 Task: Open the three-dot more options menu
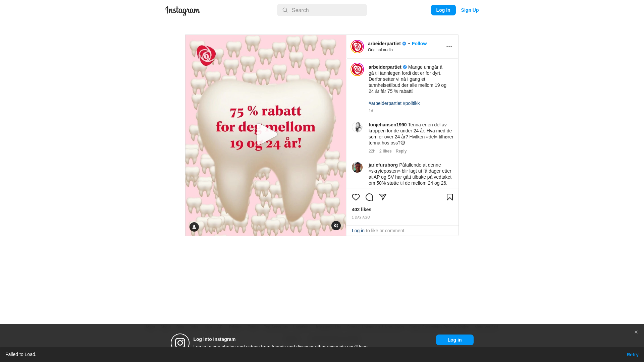pyautogui.click(x=449, y=47)
